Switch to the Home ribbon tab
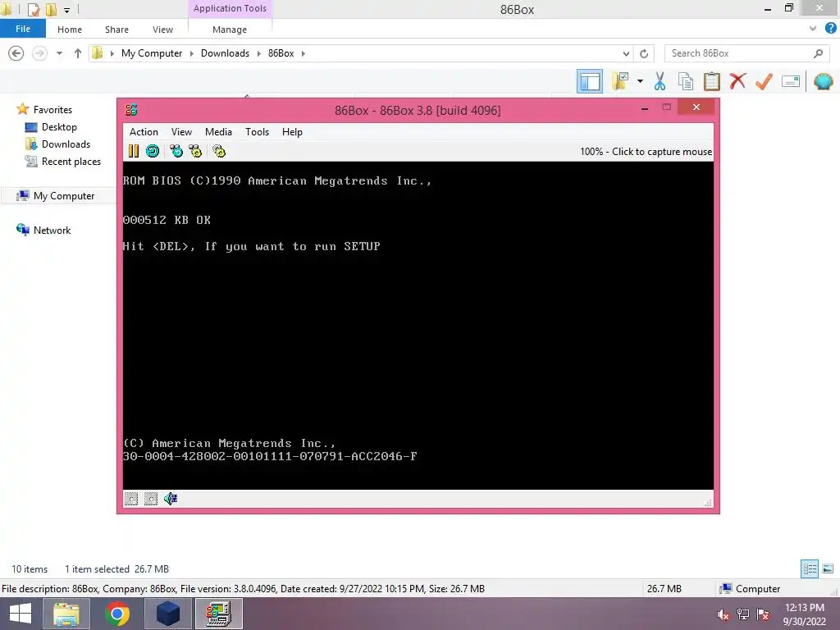 (70, 30)
